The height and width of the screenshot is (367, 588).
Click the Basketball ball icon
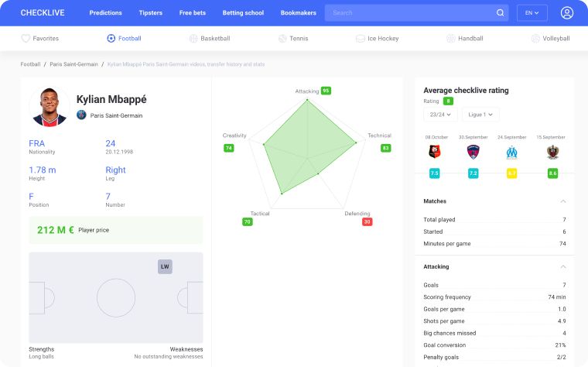tap(193, 38)
